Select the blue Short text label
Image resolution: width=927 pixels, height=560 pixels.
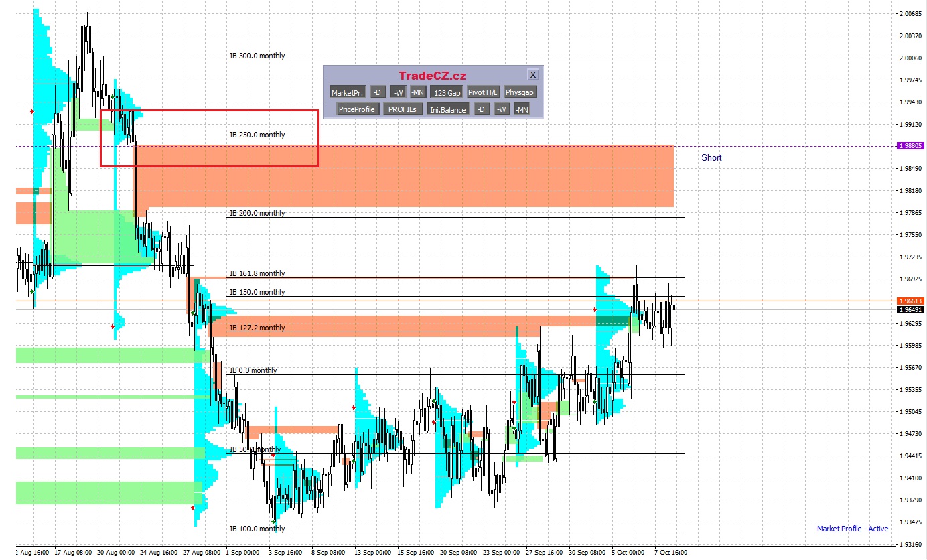711,157
